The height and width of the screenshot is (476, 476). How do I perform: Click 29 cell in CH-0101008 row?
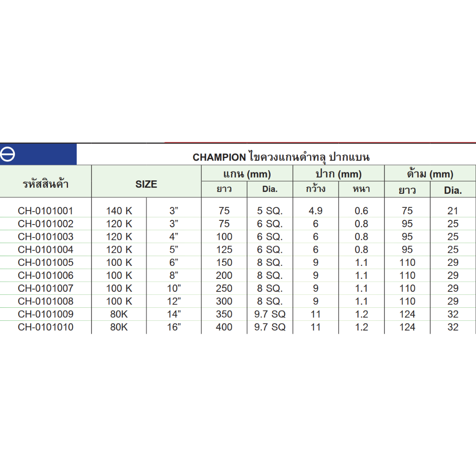(x=453, y=301)
